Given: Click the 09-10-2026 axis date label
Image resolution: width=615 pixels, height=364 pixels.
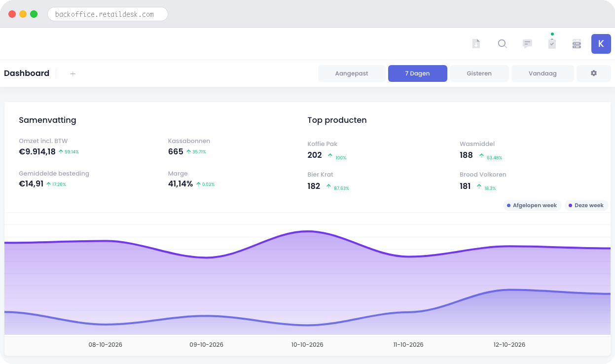Looking at the screenshot, I should (207, 345).
